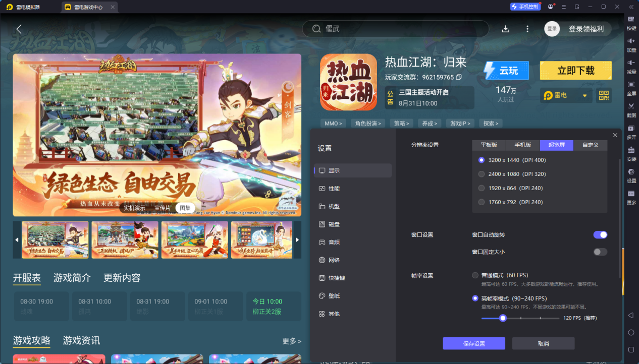Screen dimensions: 639x364
Task: Open the 更多 more tools icon
Action: tap(631, 194)
